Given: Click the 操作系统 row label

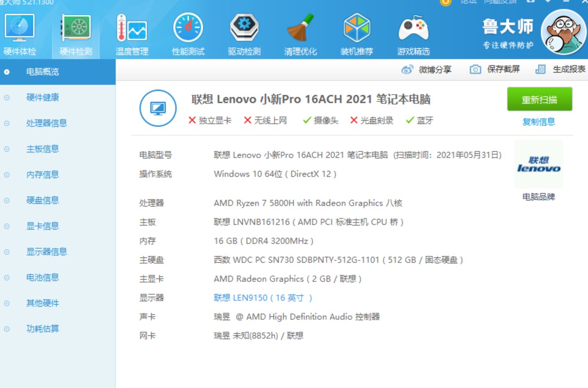Looking at the screenshot, I should [156, 174].
